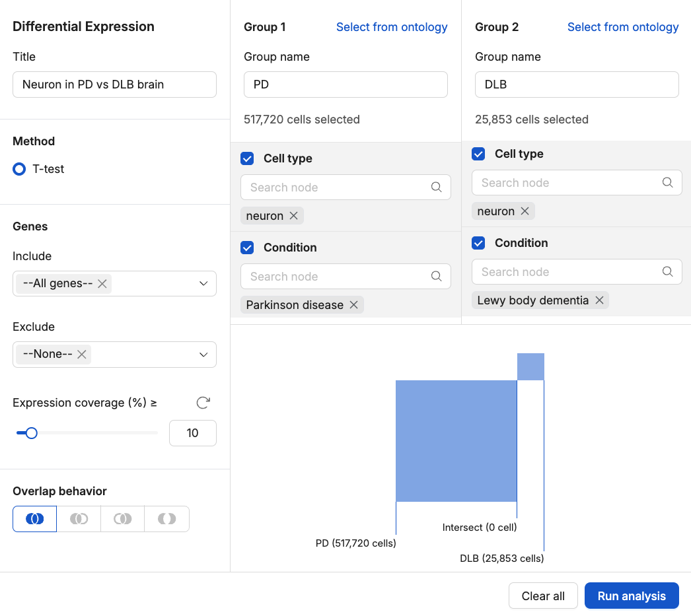Reset expression coverage with the refresh icon
The image size is (691, 616).
click(203, 403)
